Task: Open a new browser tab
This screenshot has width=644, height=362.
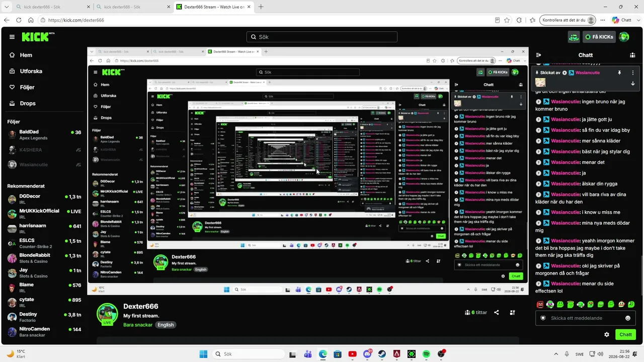Action: tap(261, 7)
